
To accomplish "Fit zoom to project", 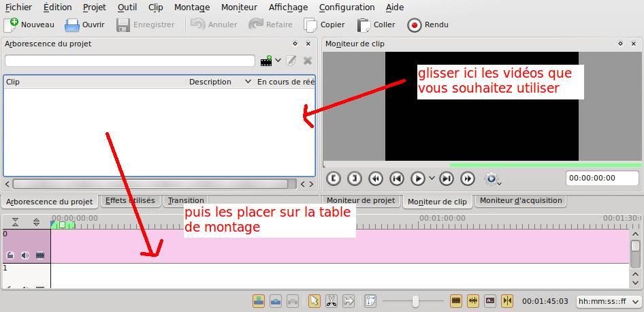I will 370,301.
